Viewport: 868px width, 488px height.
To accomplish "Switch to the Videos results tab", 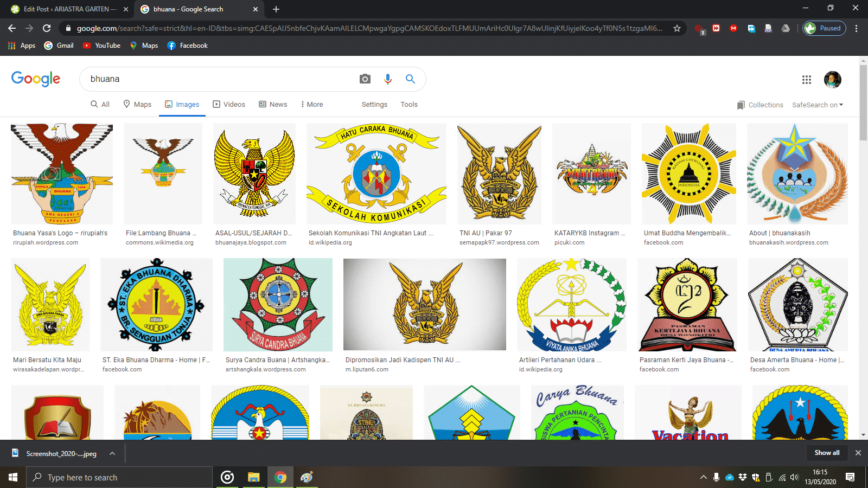I will coord(229,104).
